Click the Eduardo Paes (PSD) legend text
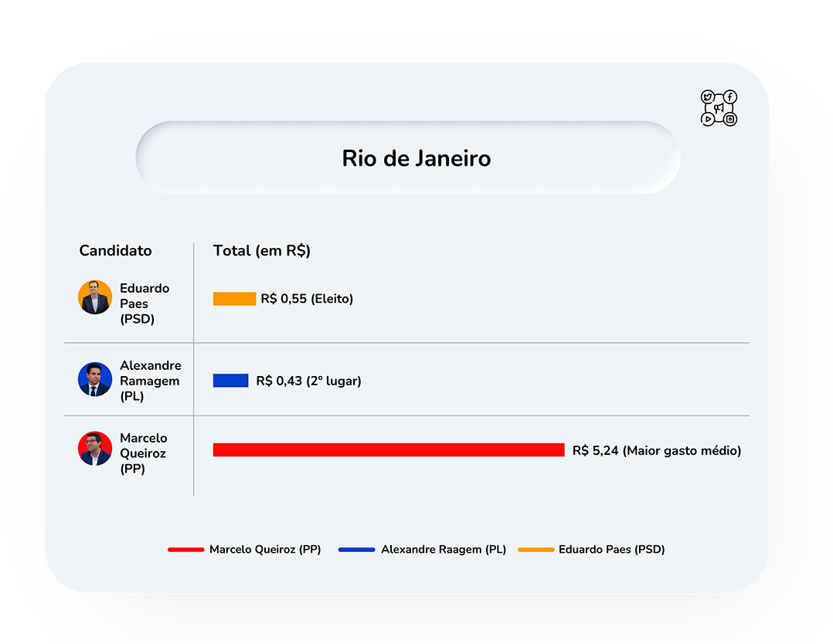Screen dimensions: 833x644 [x=611, y=550]
